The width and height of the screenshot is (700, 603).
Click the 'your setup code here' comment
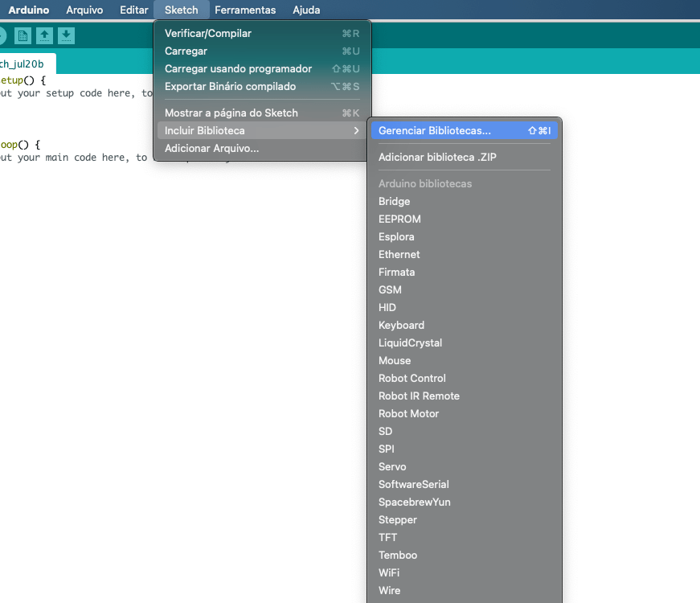pyautogui.click(x=76, y=93)
